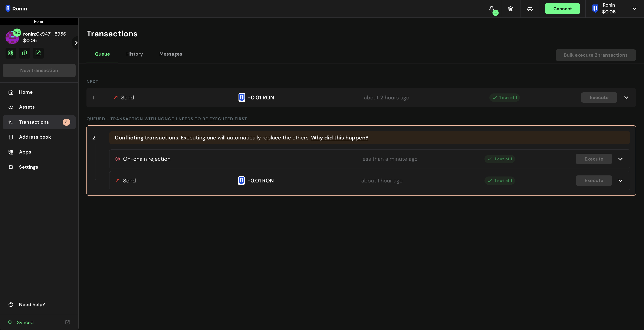Open Address book in the sidebar
Image resolution: width=644 pixels, height=330 pixels.
click(x=39, y=137)
